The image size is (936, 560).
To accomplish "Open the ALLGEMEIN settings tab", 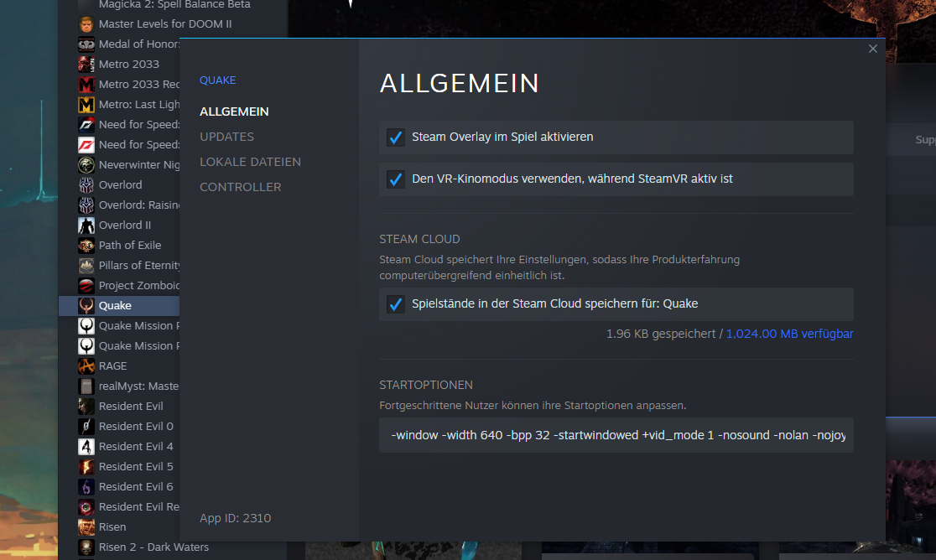I will tap(234, 111).
